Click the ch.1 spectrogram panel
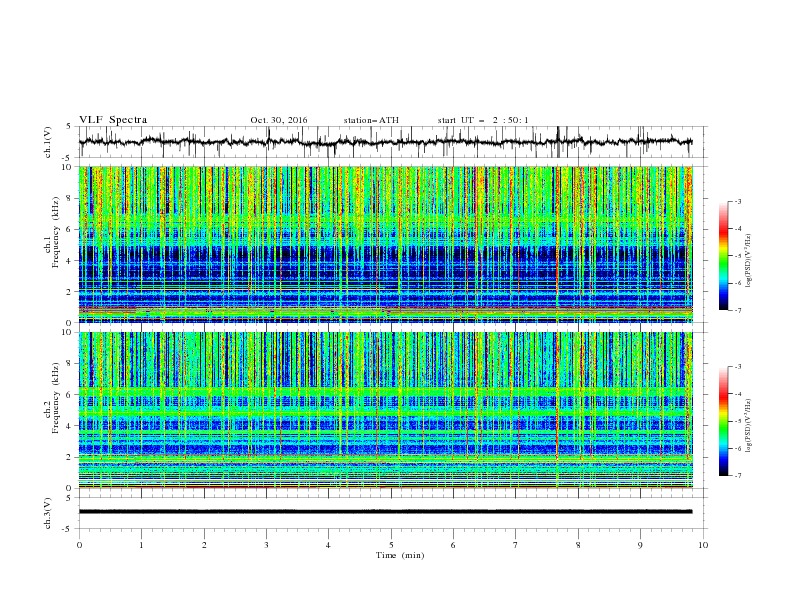 [386, 244]
